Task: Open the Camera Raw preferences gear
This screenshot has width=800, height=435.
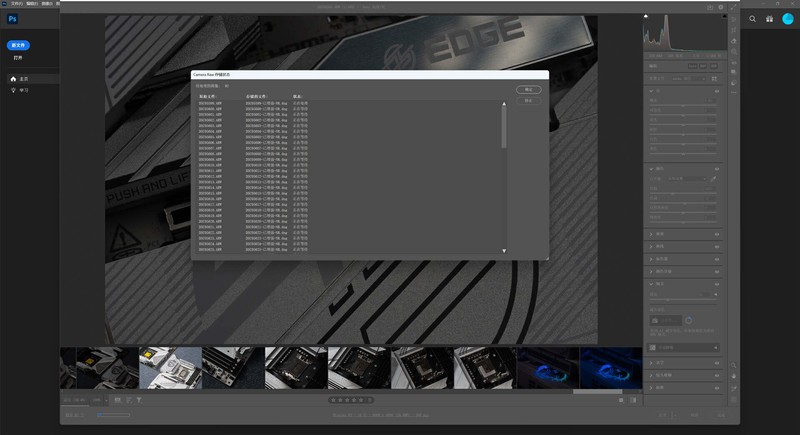Action: [x=721, y=7]
